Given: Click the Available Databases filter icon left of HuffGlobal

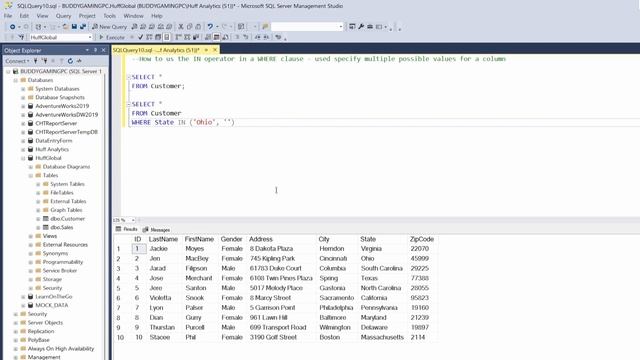Looking at the screenshot, I should click(21, 37).
